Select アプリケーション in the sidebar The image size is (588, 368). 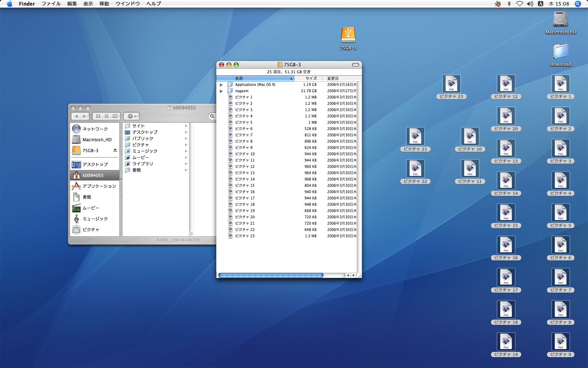click(x=99, y=186)
